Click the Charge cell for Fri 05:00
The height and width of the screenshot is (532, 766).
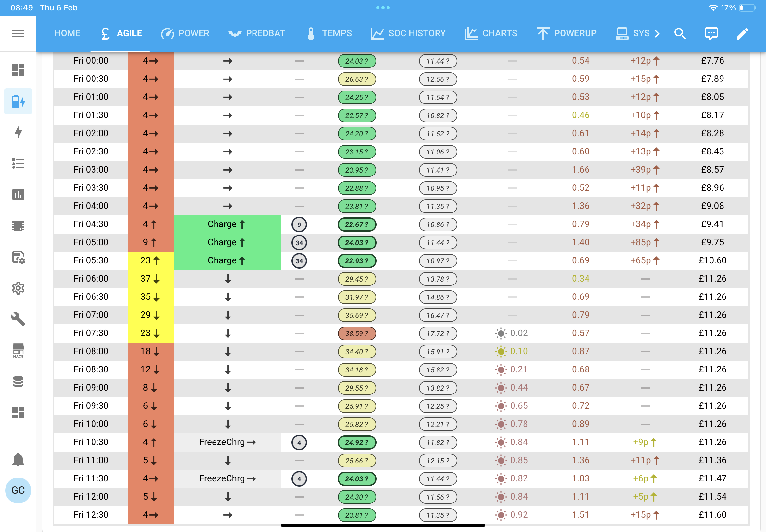coord(228,242)
